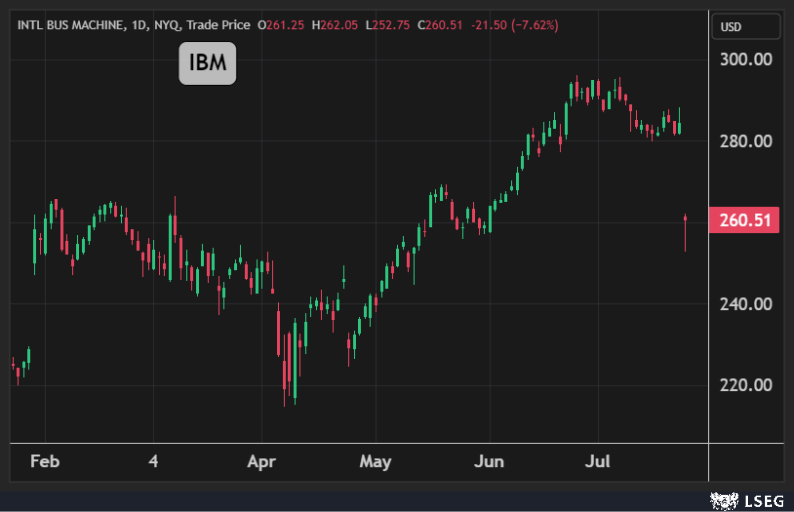Image resolution: width=794 pixels, height=512 pixels.
Task: Click the 1D interval in chart header
Action: (138, 24)
